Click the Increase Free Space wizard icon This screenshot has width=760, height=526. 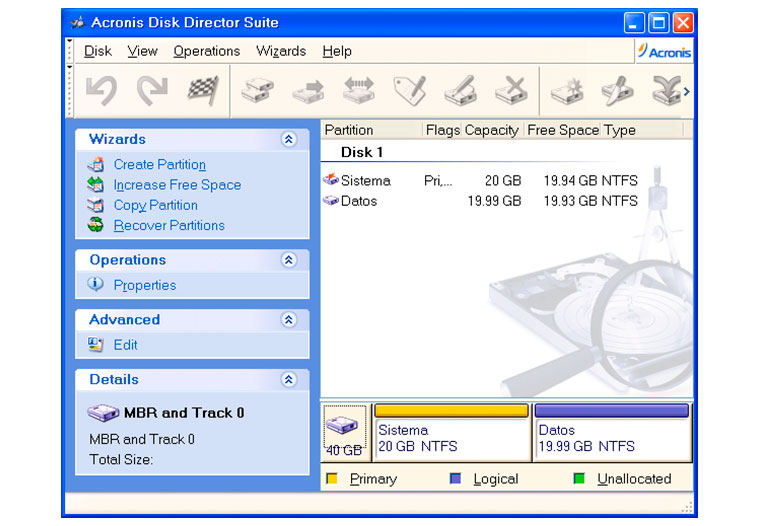96,185
